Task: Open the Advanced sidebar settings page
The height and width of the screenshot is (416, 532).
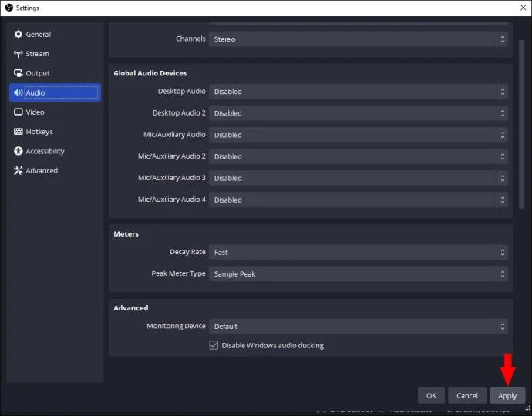Action: [55, 170]
